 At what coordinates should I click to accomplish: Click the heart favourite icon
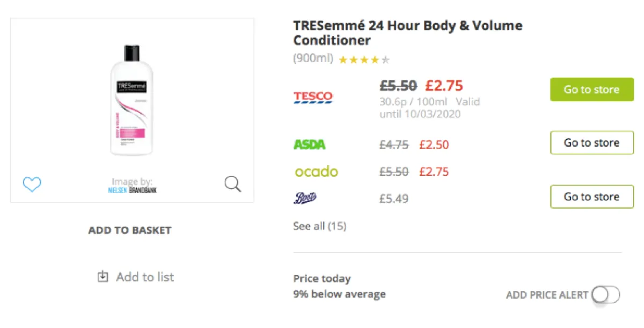point(32,184)
